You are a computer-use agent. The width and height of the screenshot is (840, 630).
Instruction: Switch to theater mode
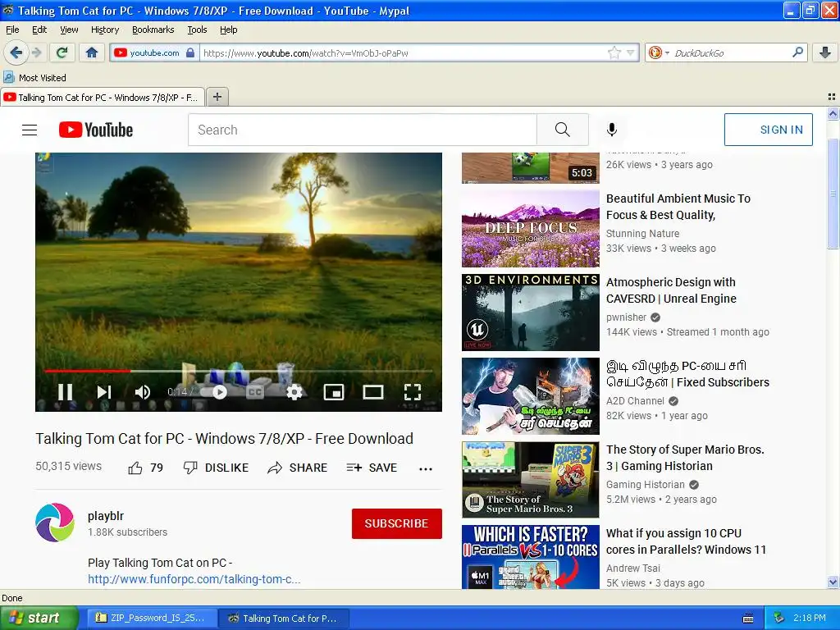373,392
